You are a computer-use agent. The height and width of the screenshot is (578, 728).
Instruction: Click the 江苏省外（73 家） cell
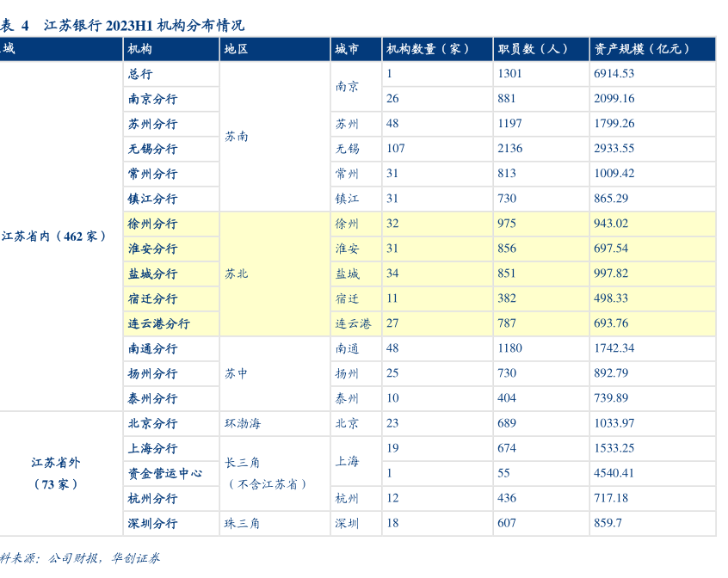coord(57,473)
